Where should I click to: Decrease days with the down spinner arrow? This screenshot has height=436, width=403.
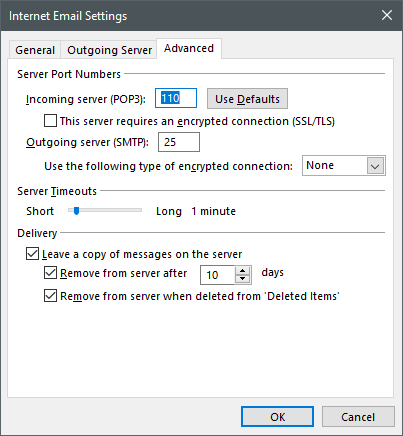click(x=243, y=279)
